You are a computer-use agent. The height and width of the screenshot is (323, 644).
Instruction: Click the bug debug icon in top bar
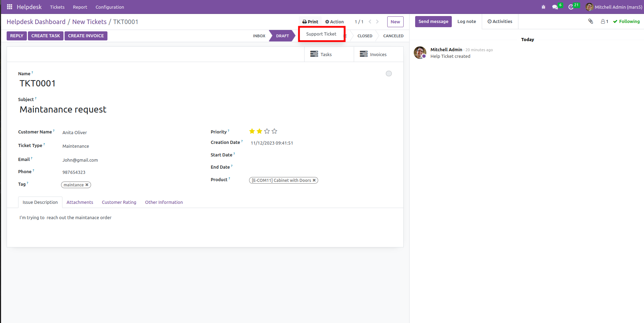(544, 7)
